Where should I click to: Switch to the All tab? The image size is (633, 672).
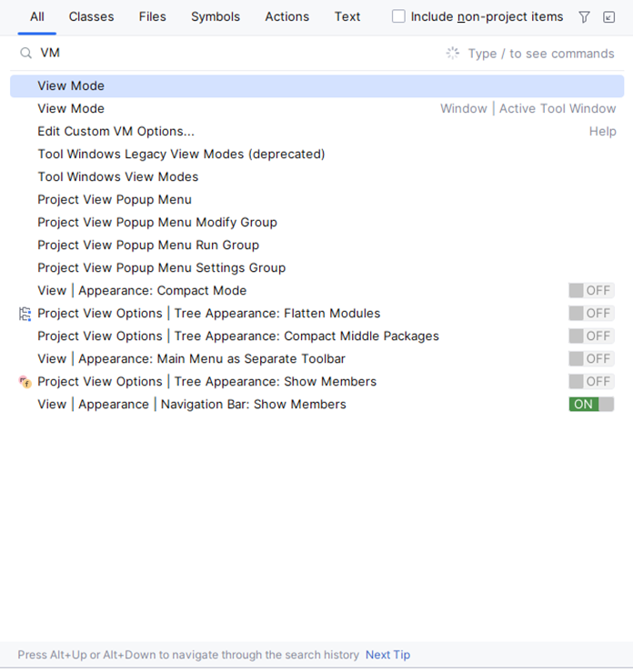[37, 16]
